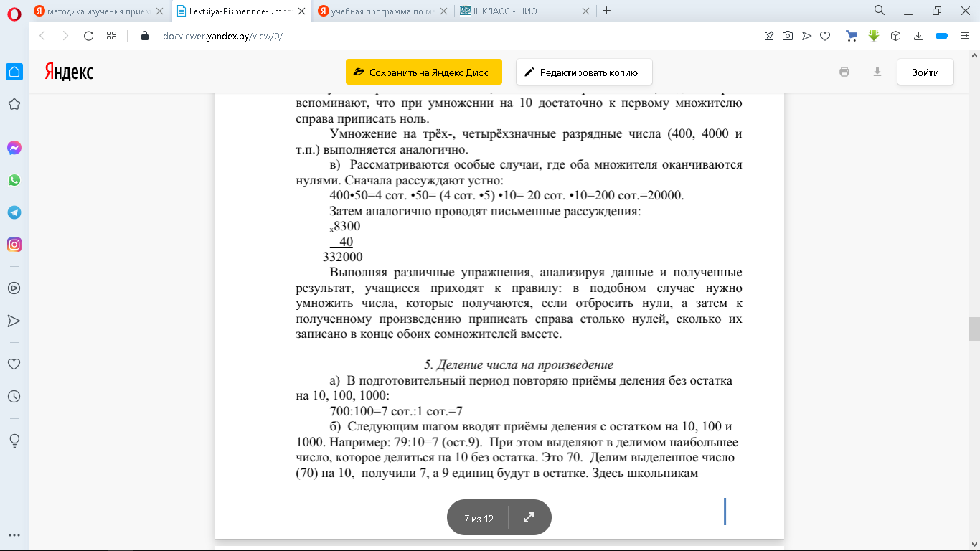Switch to the учебная программа tab
The width and height of the screenshot is (980, 551).
point(383,11)
